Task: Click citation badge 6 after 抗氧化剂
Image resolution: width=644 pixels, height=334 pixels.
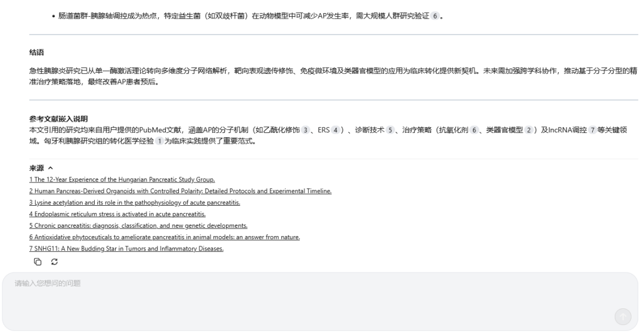Action: pos(474,130)
